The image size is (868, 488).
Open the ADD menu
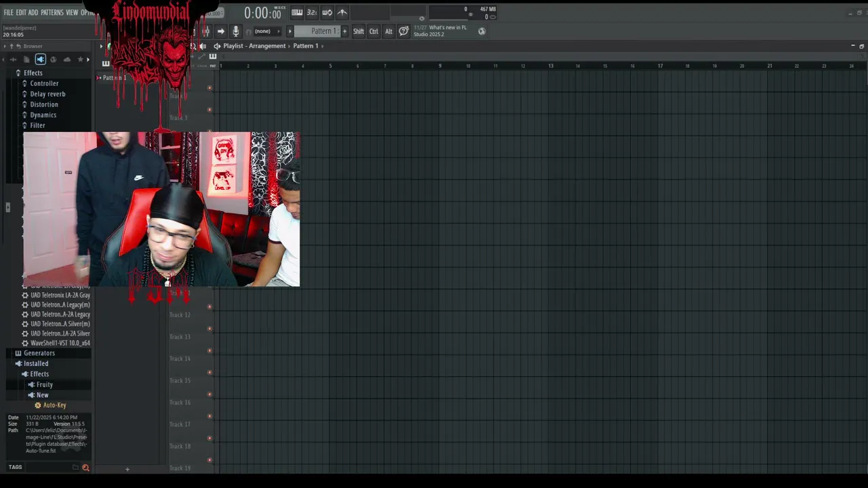pos(33,13)
